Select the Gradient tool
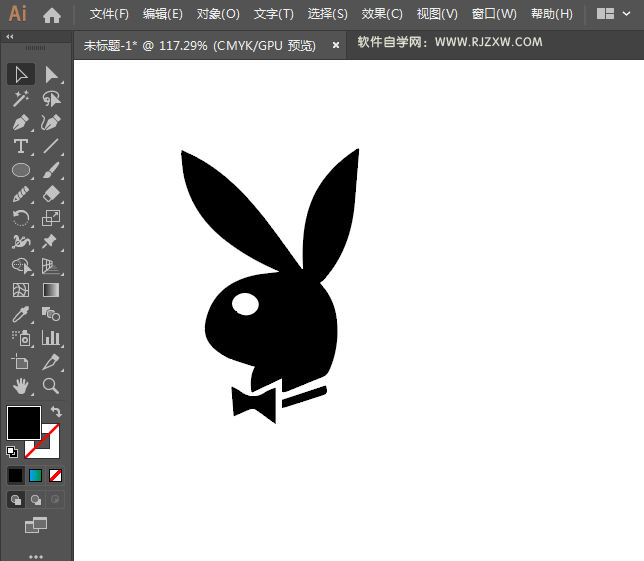The width and height of the screenshot is (644, 561). (x=51, y=290)
